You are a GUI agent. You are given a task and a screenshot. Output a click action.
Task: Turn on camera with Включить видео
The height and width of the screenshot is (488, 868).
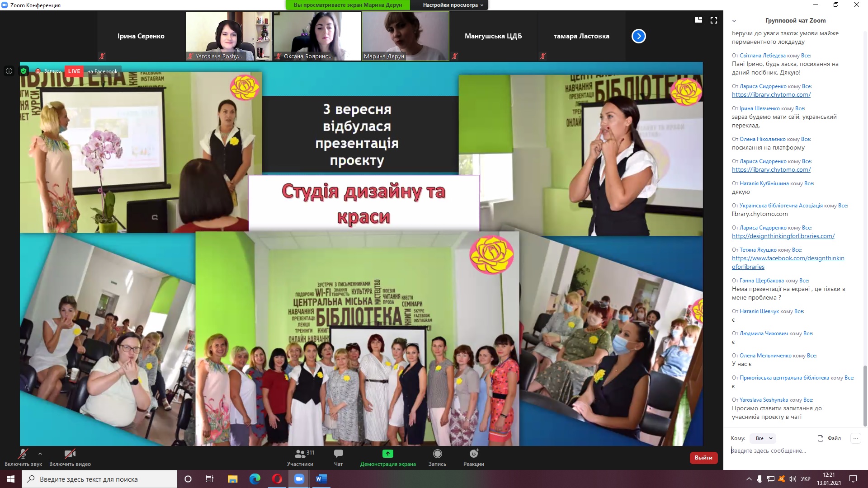pyautogui.click(x=70, y=457)
